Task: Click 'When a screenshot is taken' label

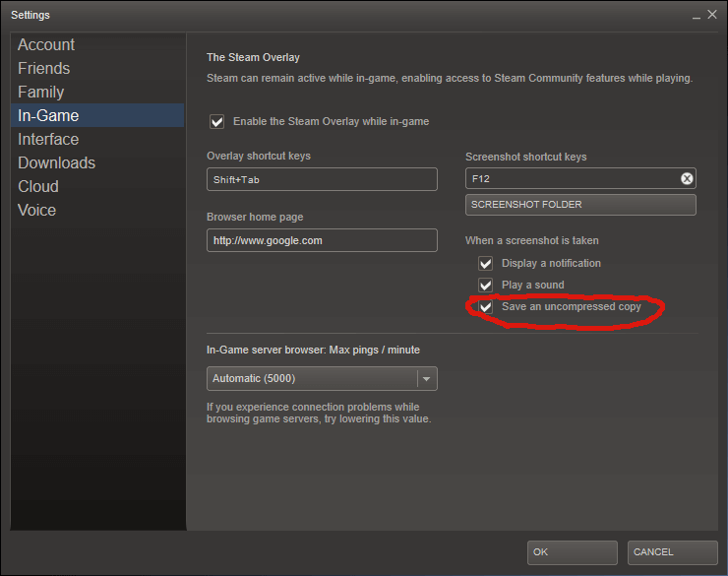Action: tap(531, 240)
